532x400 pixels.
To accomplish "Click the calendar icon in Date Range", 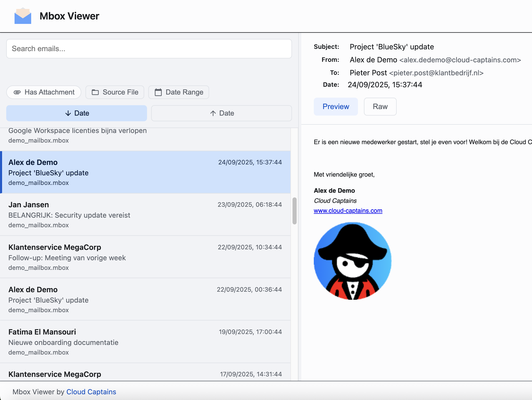I will pyautogui.click(x=158, y=92).
